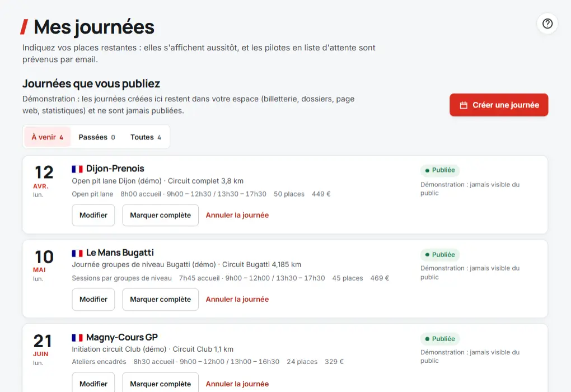Click the 24 places text
The height and width of the screenshot is (392, 571).
pos(302,362)
